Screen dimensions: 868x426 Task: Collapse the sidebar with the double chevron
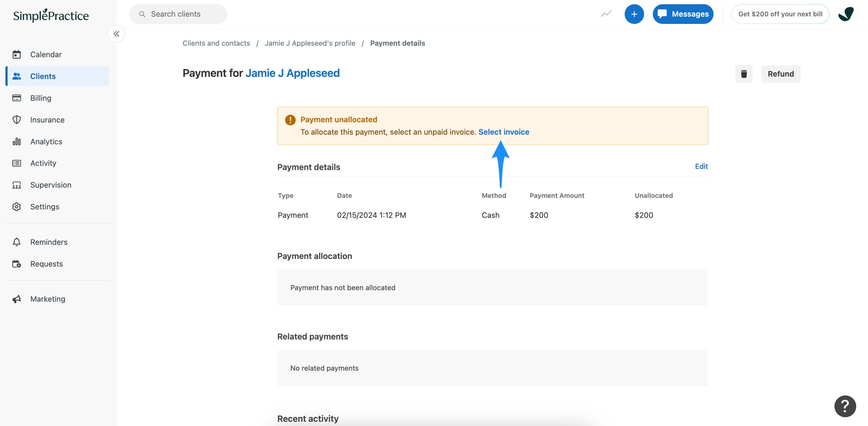[116, 34]
